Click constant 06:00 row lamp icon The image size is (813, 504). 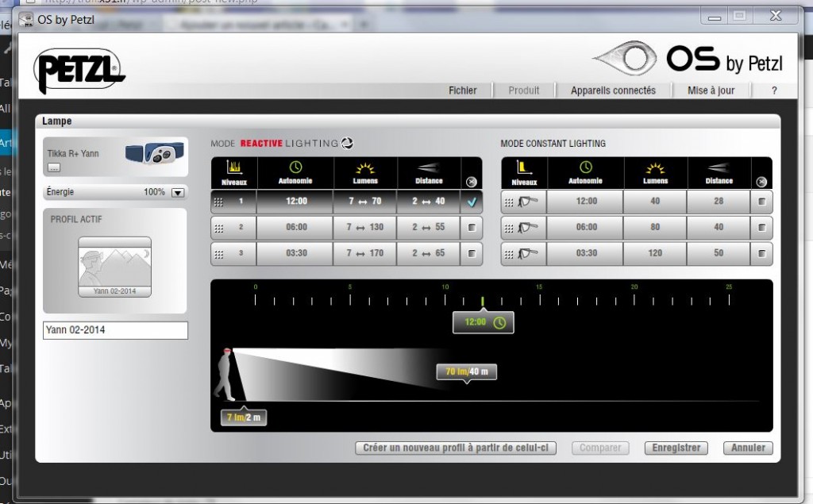528,228
